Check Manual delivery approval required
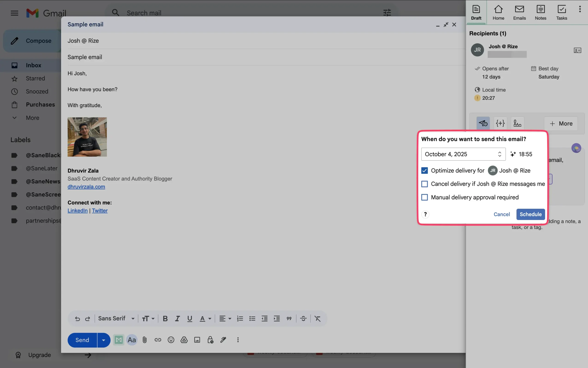Screen dimensions: 588x368 pos(424,197)
